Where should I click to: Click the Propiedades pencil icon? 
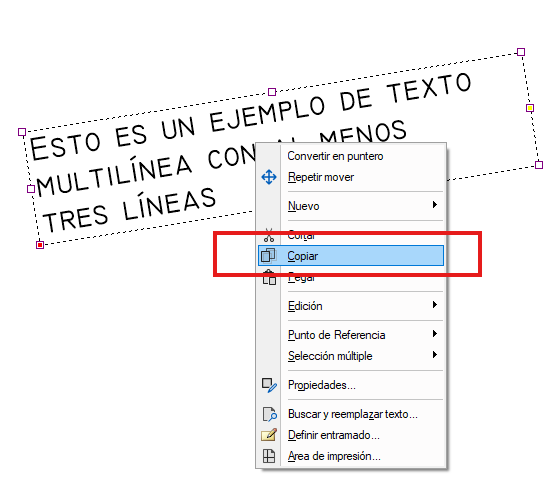[x=269, y=385]
